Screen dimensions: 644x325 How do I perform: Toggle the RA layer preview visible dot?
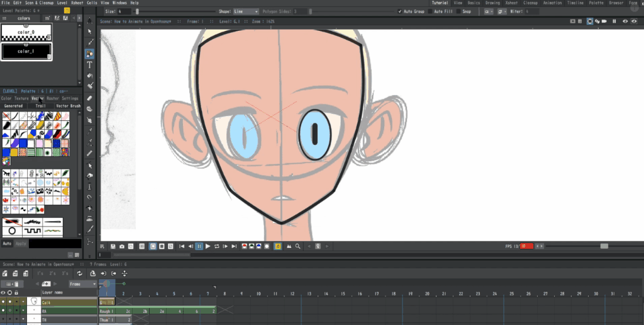(x=3, y=311)
